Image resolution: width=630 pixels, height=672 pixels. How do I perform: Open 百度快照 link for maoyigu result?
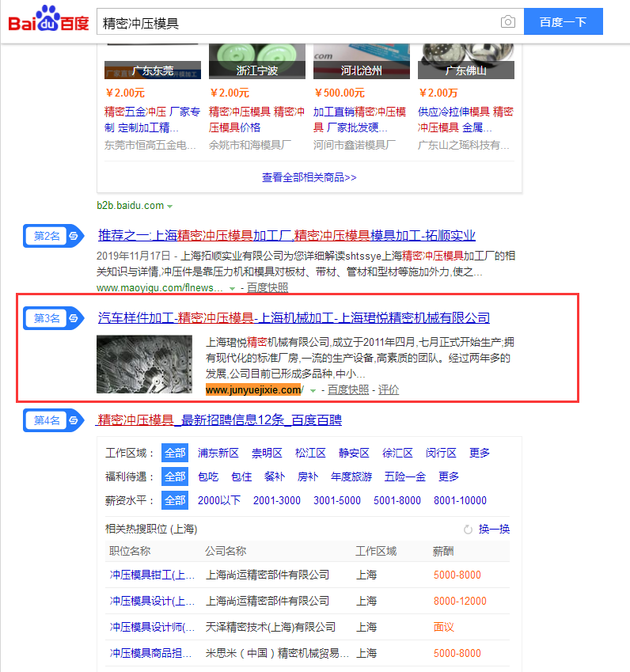[268, 287]
